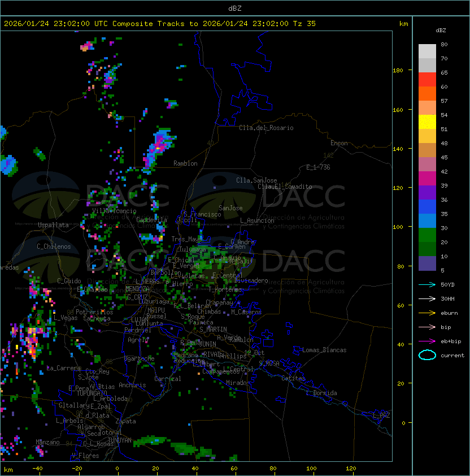The width and height of the screenshot is (470, 476).
Task: Click the cyan ellipse 'current' legend icon
Action: click(427, 355)
